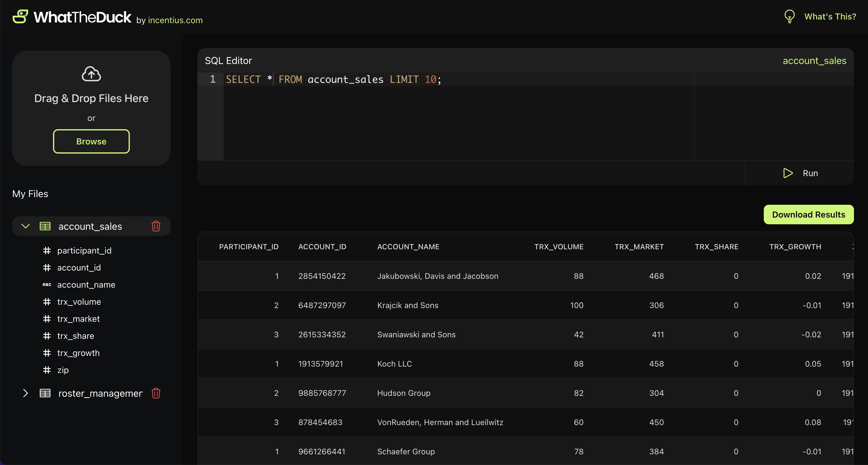
Task: Expand the roster_managemer table chevron
Action: (x=26, y=393)
